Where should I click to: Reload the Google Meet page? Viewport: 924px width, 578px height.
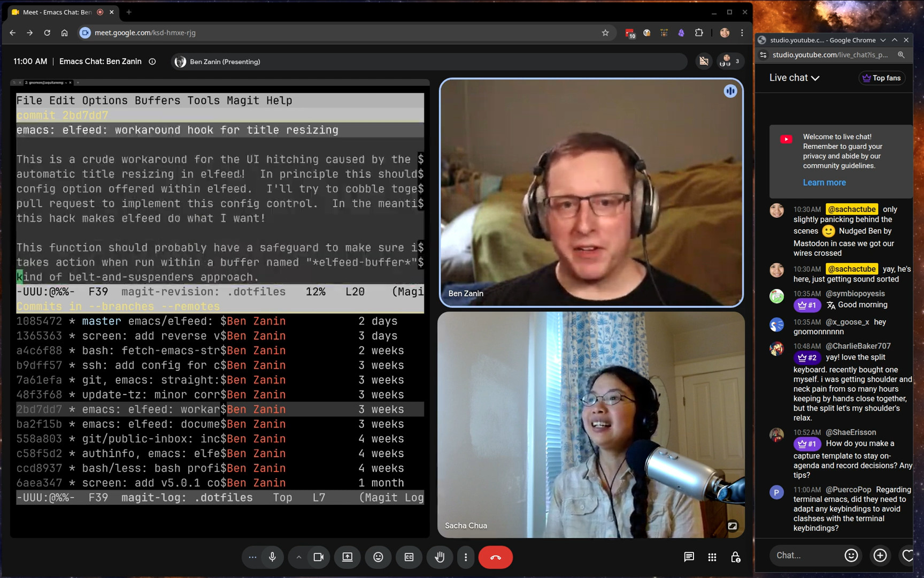pos(47,33)
